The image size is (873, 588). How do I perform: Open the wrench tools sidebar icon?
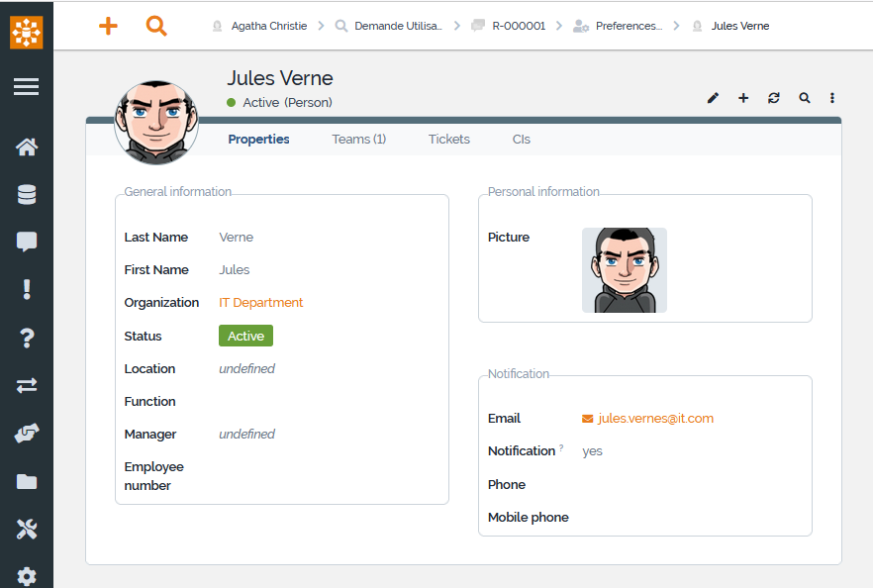[27, 530]
